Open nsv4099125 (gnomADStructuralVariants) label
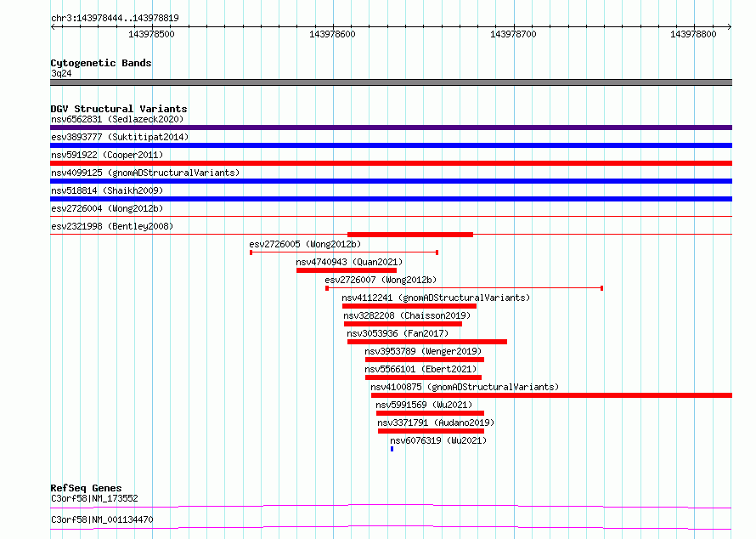 click(x=145, y=173)
